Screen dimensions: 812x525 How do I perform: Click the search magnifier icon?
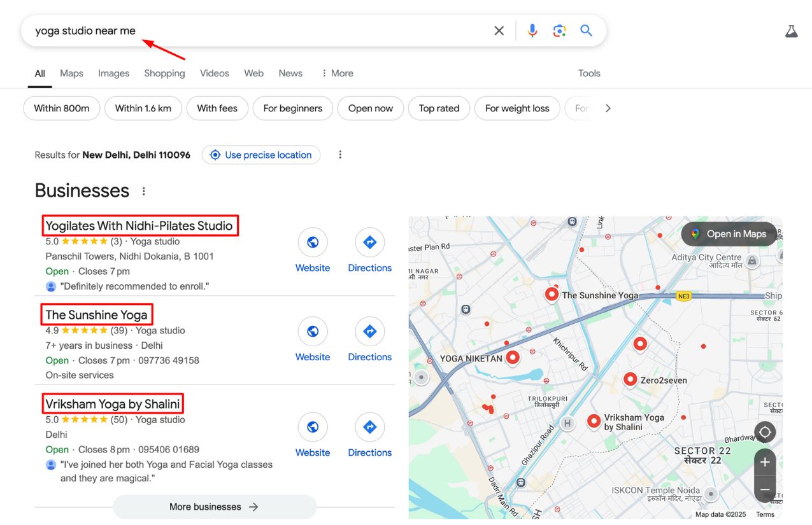click(x=586, y=30)
